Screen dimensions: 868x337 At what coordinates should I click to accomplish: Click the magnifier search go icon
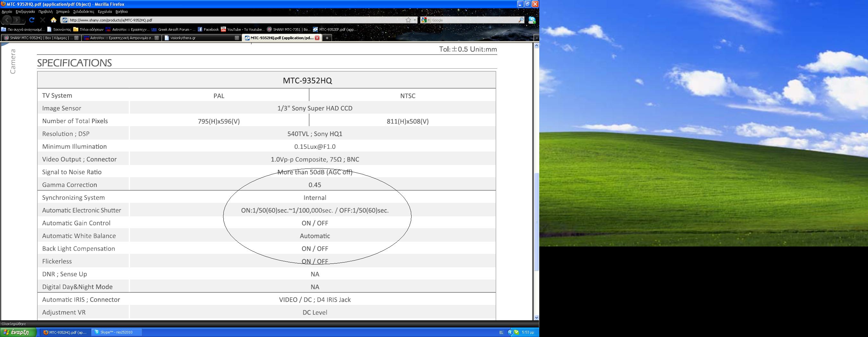[x=521, y=20]
